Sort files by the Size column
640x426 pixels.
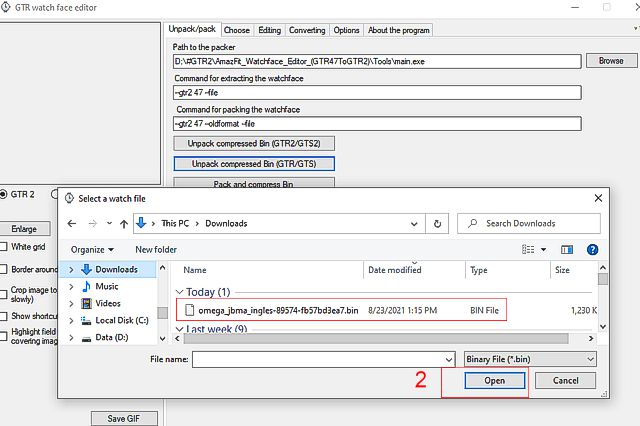pos(562,270)
